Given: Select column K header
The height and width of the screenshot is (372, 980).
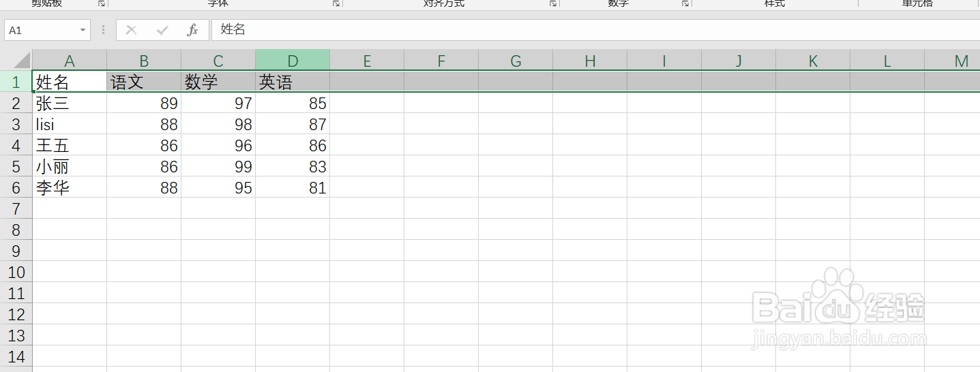Looking at the screenshot, I should 813,61.
